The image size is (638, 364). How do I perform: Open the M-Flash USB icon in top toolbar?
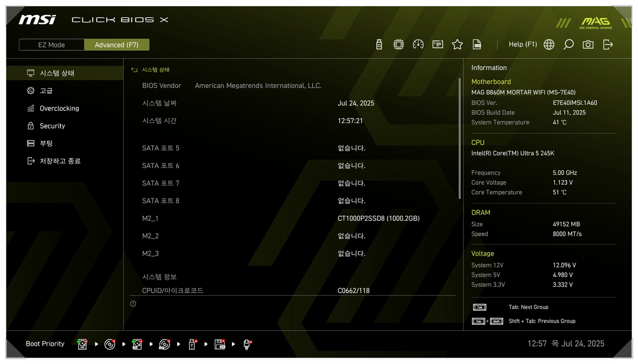click(379, 45)
